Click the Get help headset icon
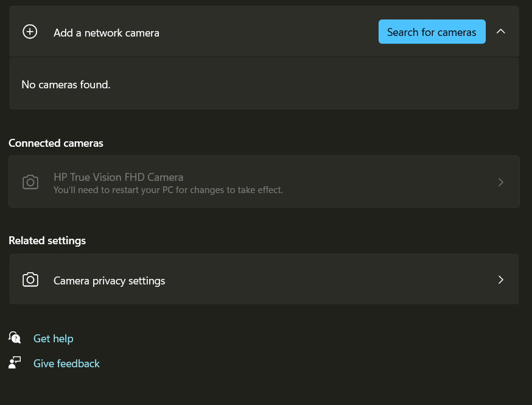The height and width of the screenshot is (405, 532). pos(15,337)
